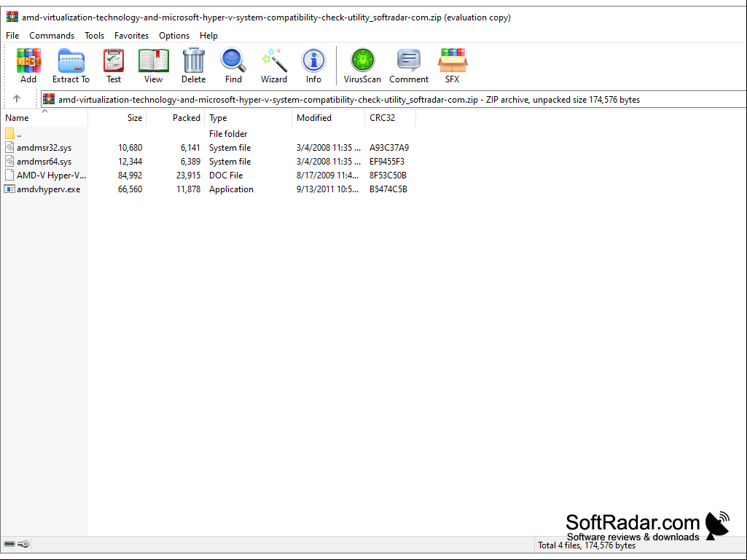Viewport: 747px width, 560px height.
Task: Select the AMD-V Hyper-V... file name
Action: click(x=52, y=176)
